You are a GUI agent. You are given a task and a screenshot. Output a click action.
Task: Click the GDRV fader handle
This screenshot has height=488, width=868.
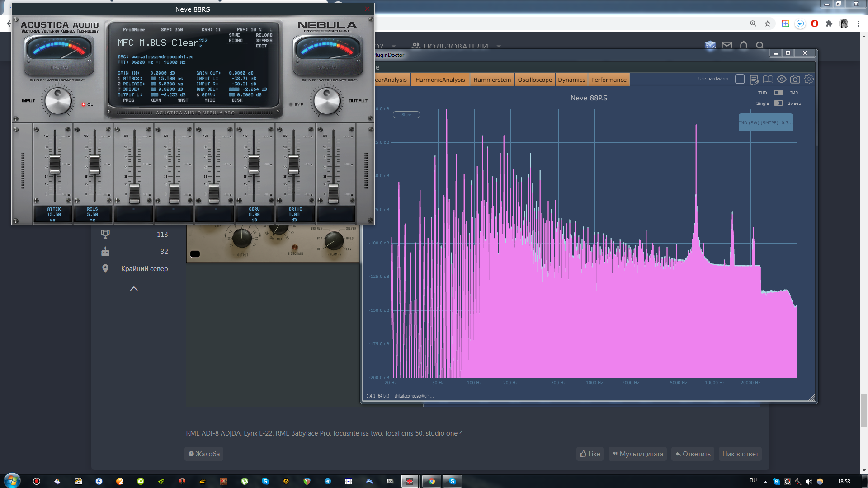254,164
